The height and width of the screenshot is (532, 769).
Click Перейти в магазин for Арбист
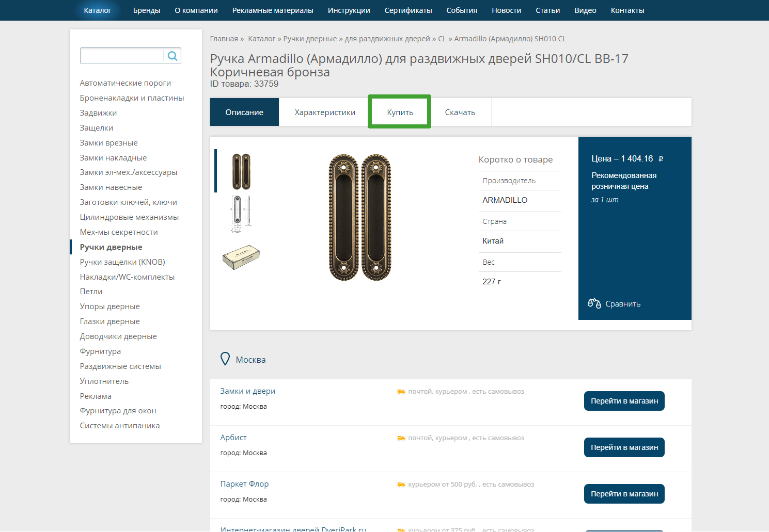click(624, 447)
